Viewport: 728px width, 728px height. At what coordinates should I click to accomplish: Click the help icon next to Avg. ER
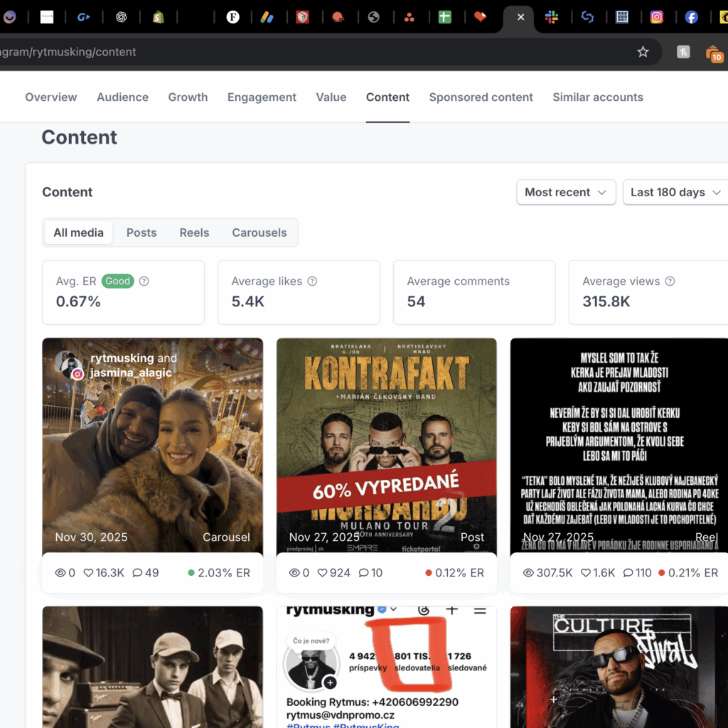click(x=144, y=282)
